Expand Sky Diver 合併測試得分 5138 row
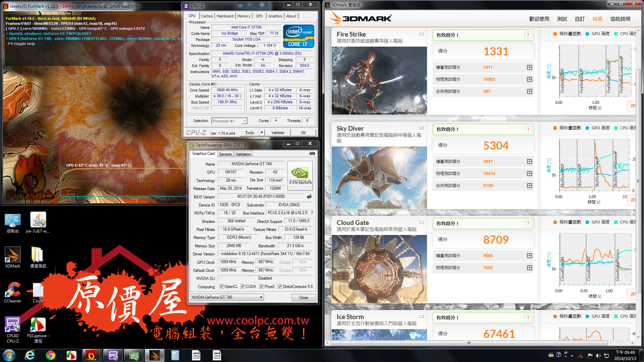Viewport: 644px width, 362px height. click(x=530, y=186)
